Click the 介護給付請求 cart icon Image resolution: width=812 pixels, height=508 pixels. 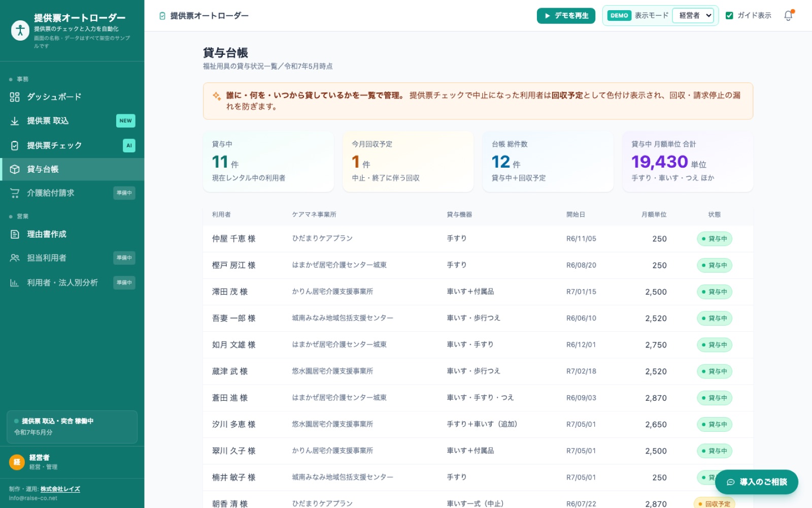point(15,193)
